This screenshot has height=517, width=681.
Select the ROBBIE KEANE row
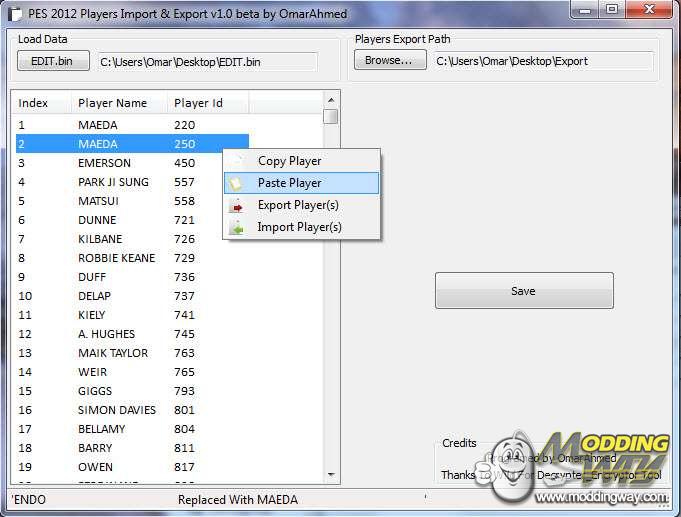click(117, 258)
